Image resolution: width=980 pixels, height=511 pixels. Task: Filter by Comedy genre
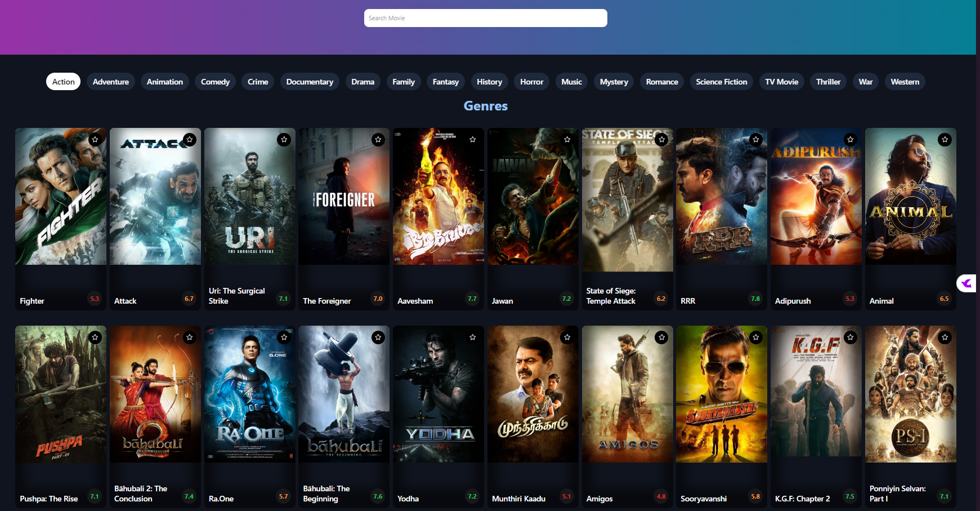click(x=216, y=82)
